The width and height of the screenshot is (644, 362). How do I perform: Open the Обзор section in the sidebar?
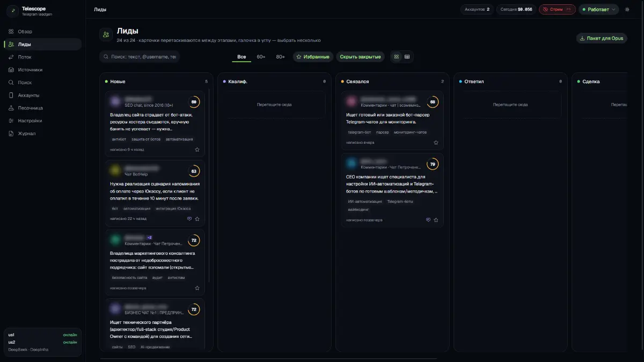point(43,32)
